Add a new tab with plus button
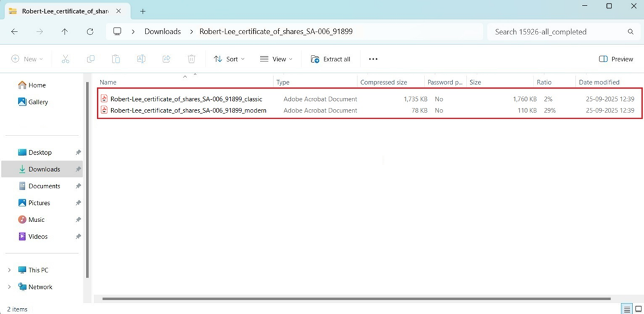The width and height of the screenshot is (644, 314). (x=143, y=11)
